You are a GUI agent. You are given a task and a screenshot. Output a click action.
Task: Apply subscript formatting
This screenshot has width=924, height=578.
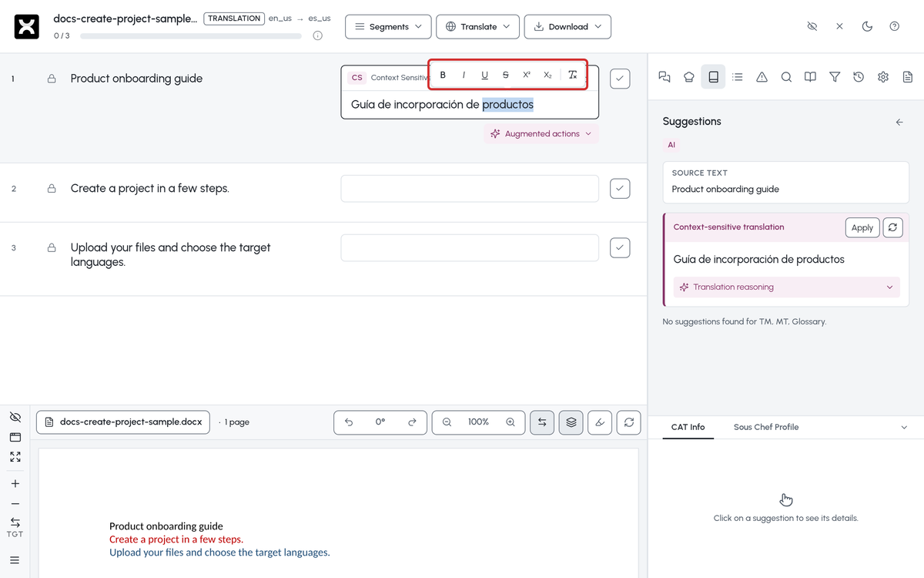click(x=547, y=75)
